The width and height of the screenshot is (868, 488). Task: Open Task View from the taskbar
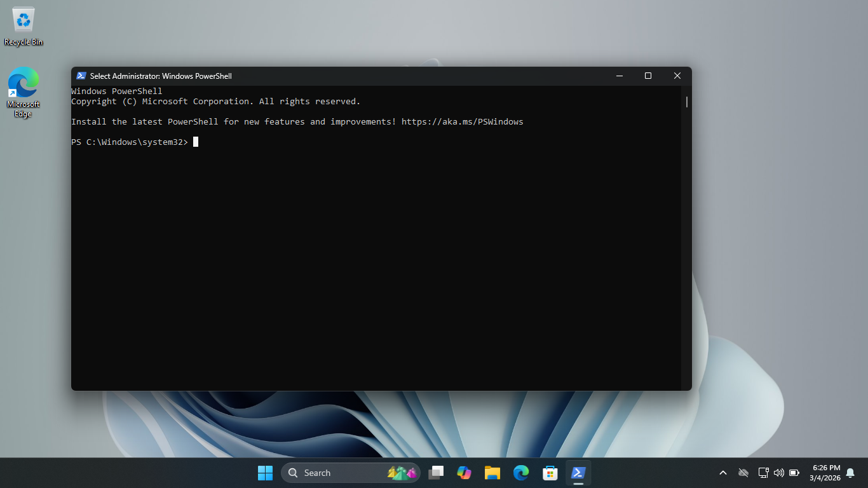tap(436, 473)
